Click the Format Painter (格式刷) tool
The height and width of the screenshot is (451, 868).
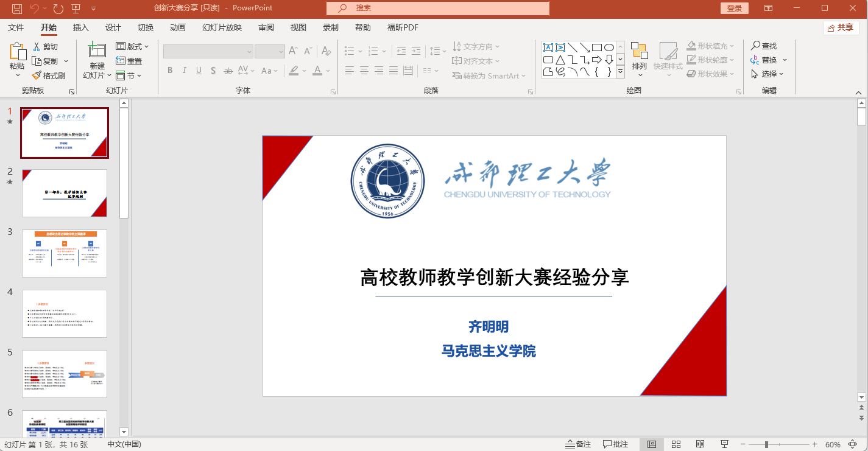[x=49, y=75]
